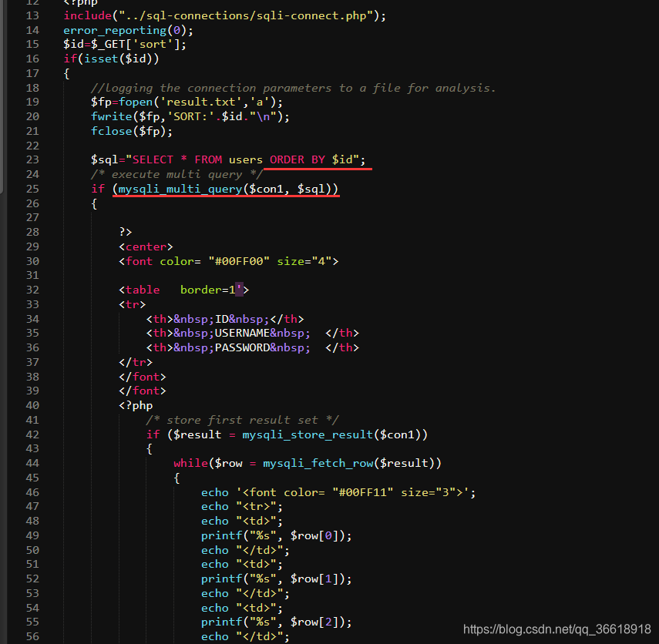Click the error_reporting function call

coord(115,31)
